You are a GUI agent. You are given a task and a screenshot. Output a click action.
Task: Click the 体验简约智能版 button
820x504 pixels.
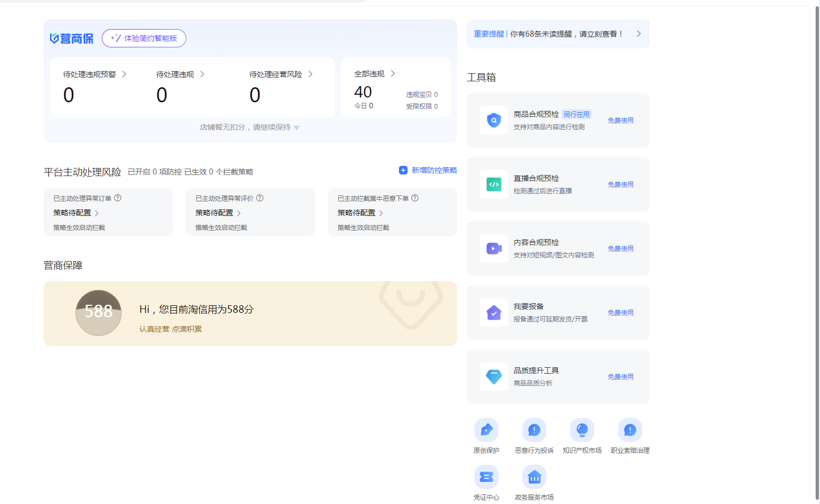pyautogui.click(x=144, y=38)
